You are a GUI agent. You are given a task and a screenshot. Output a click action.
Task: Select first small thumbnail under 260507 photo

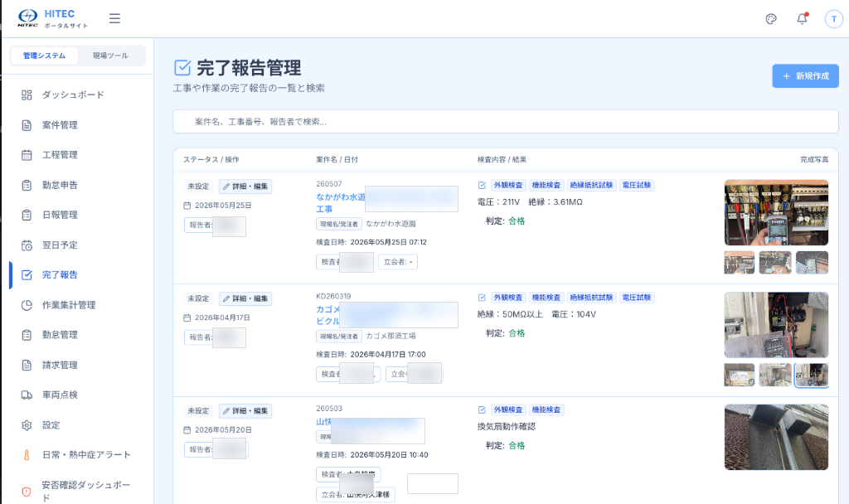coord(739,263)
